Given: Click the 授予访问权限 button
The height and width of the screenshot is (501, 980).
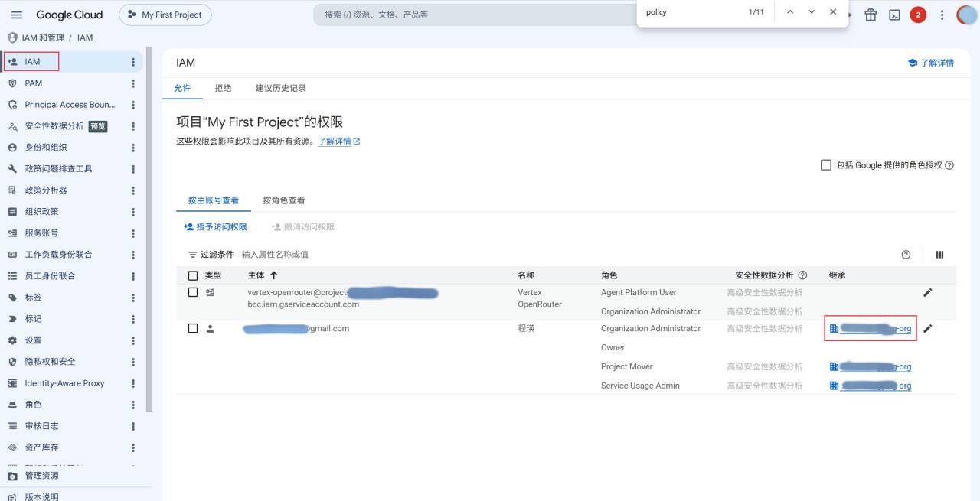Looking at the screenshot, I should (215, 227).
